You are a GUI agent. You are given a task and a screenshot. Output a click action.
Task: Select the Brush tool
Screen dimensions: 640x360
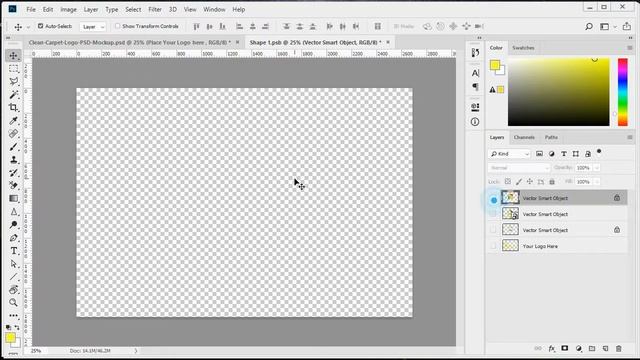point(13,147)
